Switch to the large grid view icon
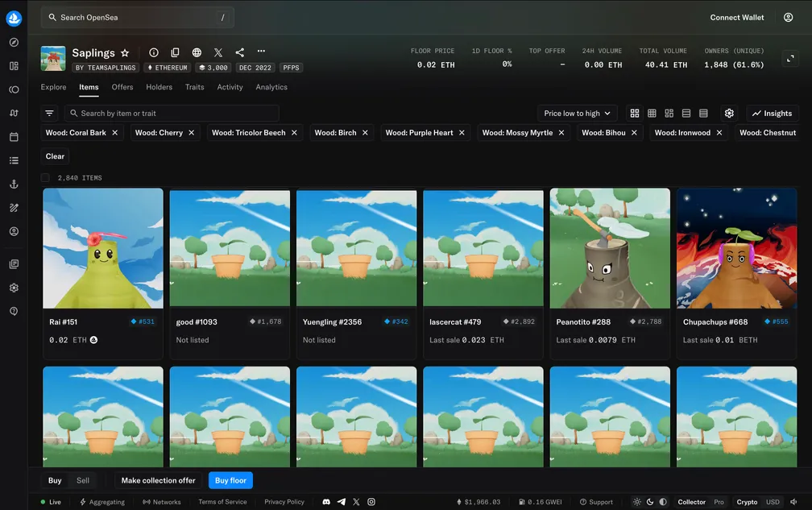 [x=635, y=114]
